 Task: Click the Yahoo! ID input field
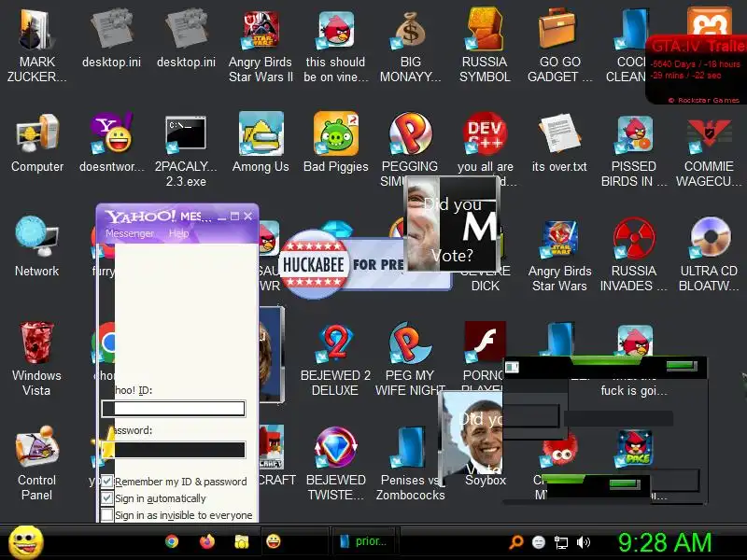click(x=174, y=409)
